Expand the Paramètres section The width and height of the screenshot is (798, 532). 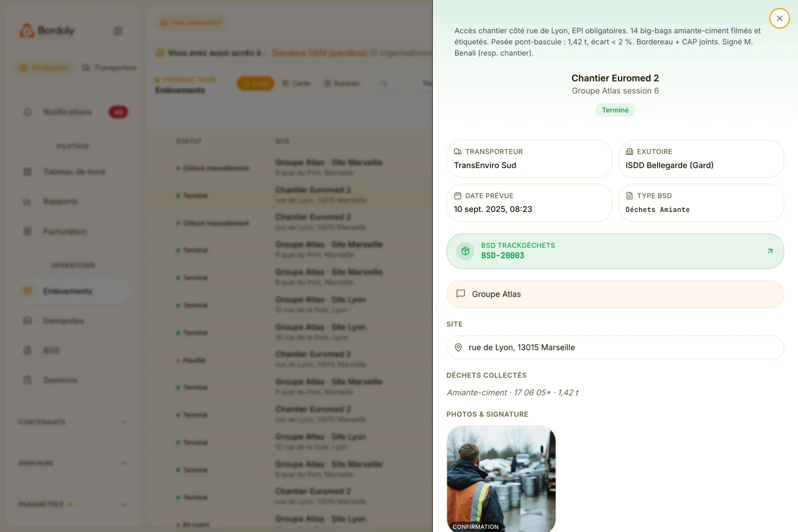(x=73, y=504)
